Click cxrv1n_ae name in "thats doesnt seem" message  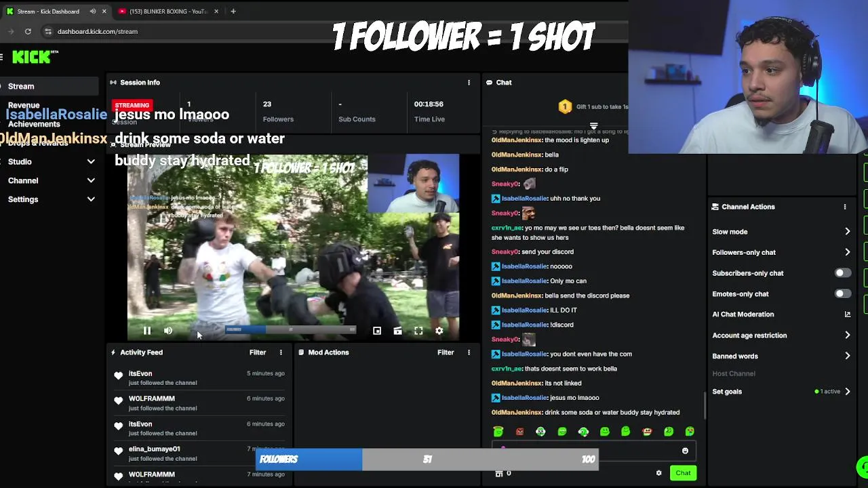coord(507,369)
